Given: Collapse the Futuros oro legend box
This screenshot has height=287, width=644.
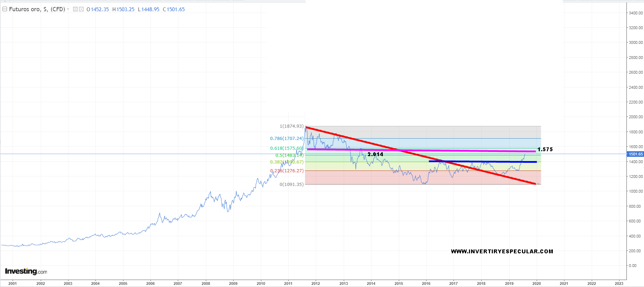Looking at the screenshot, I should [5, 9].
